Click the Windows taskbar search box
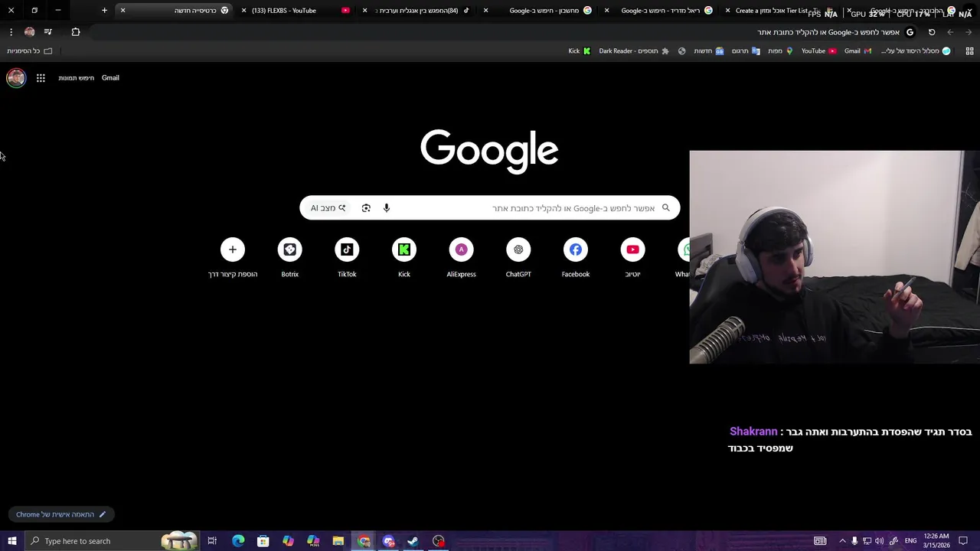Screen dimensions: 980x551 click(x=112, y=541)
